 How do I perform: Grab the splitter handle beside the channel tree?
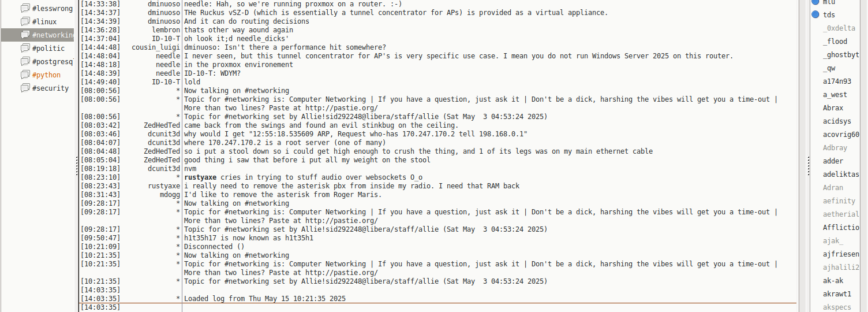77,167
